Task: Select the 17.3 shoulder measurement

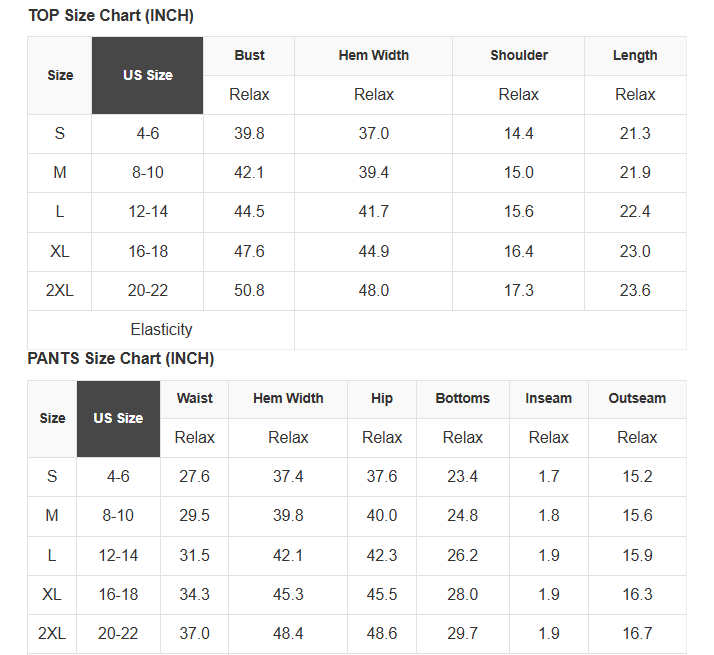Action: (x=518, y=291)
